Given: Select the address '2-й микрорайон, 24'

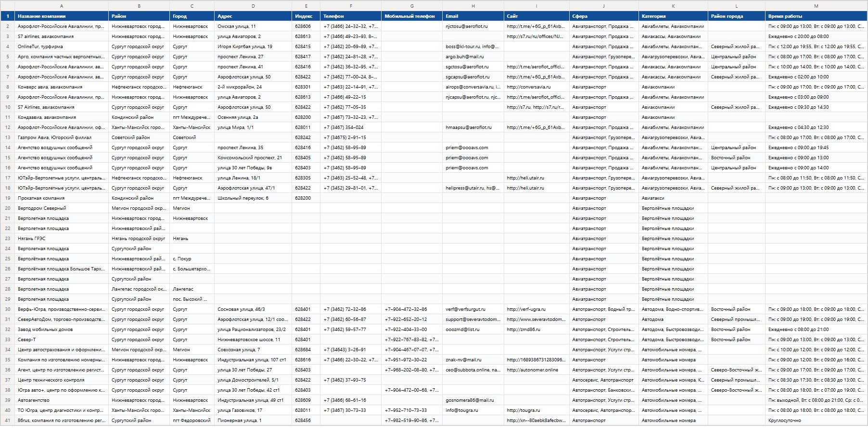Looking at the screenshot, I should click(253, 87).
